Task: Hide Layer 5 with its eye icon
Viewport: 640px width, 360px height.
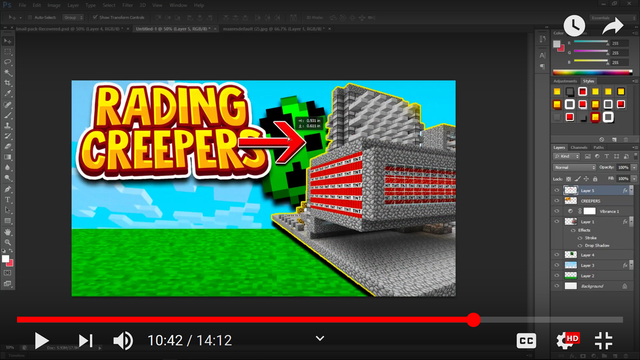Action: point(556,190)
